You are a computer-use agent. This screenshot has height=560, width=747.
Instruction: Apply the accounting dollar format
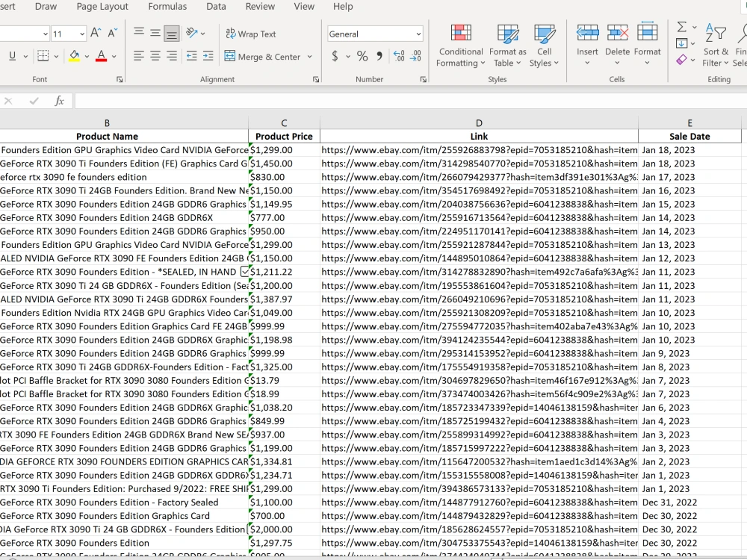click(x=335, y=56)
